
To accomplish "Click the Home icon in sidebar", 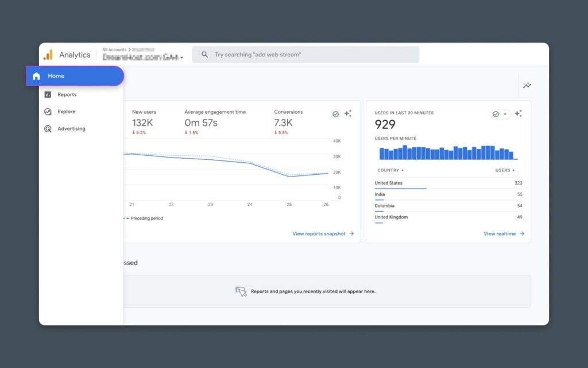I will [37, 76].
